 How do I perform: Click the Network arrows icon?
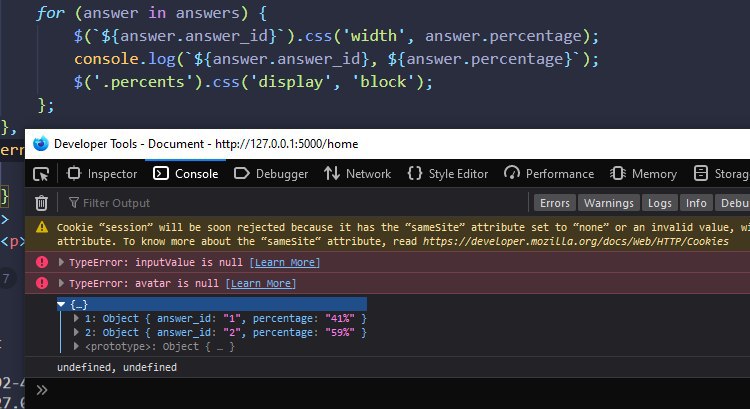[331, 173]
